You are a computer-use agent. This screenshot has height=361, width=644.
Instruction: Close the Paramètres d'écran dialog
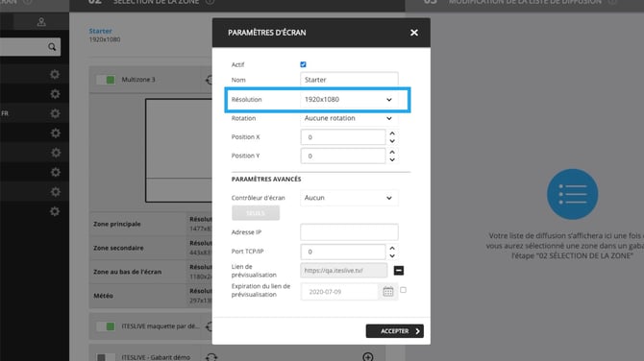point(414,33)
